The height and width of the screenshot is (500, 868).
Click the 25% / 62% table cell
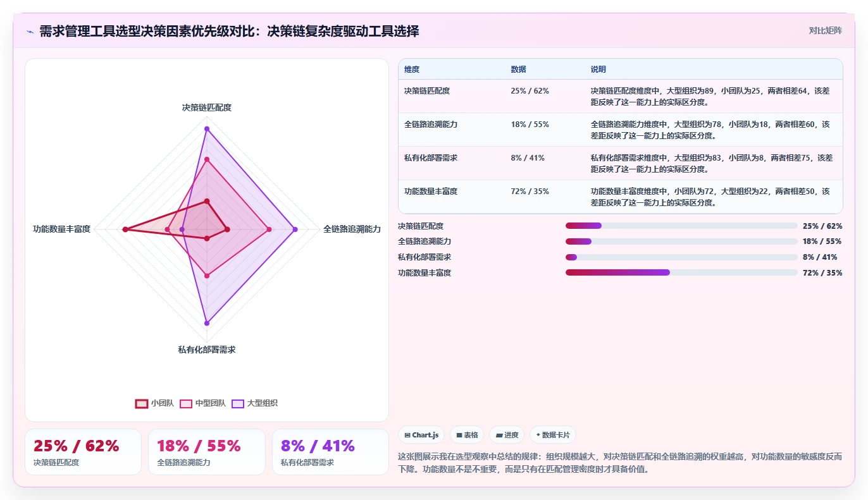click(530, 91)
